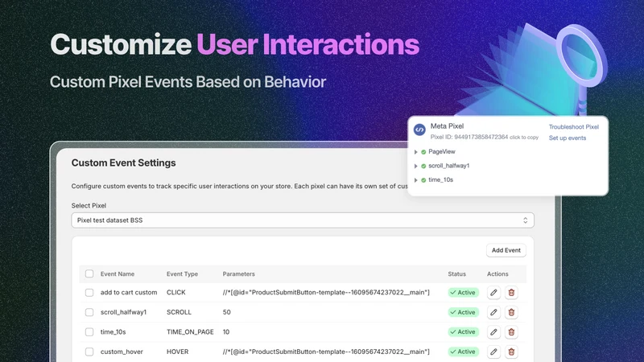Screen dimensions: 644x362
Task: Open the Troubleshoot Pixel link
Action: tap(574, 127)
